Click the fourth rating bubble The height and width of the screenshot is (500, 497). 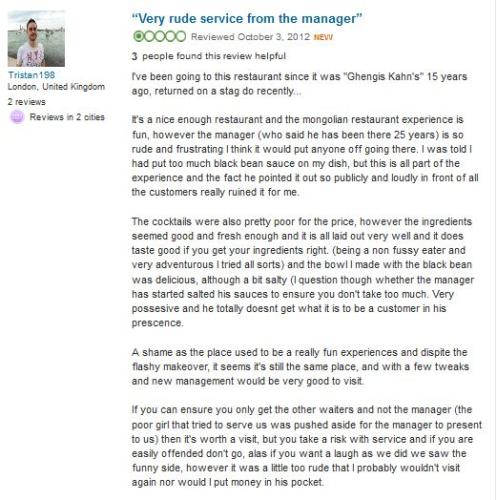click(x=170, y=36)
